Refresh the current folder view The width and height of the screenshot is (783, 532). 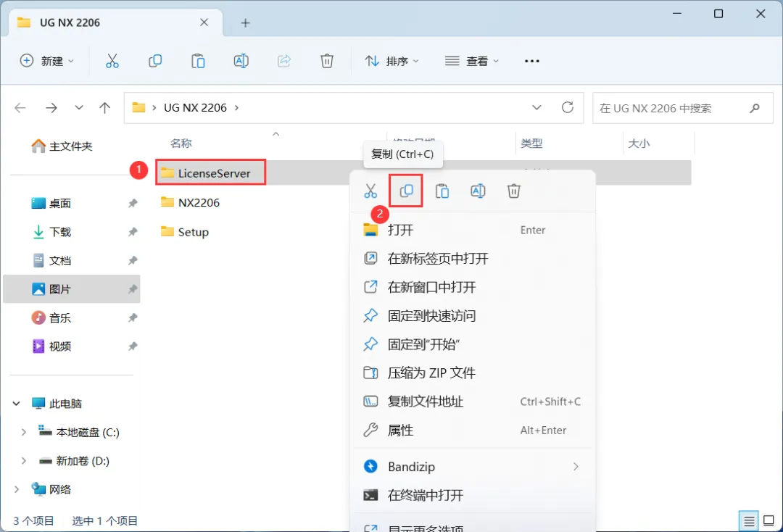point(567,107)
